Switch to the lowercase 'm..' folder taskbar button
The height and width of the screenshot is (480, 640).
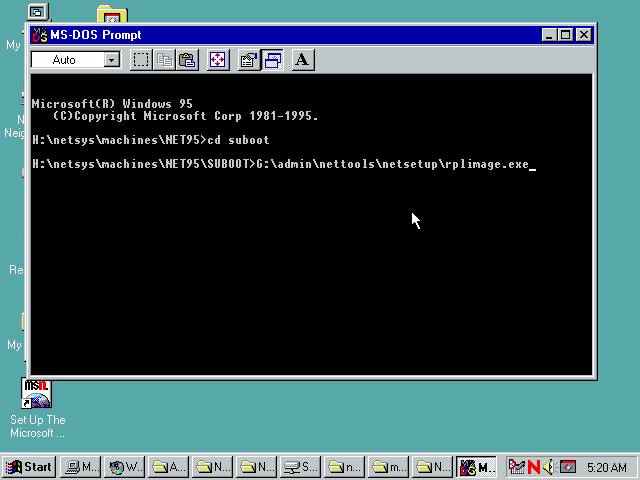389,467
